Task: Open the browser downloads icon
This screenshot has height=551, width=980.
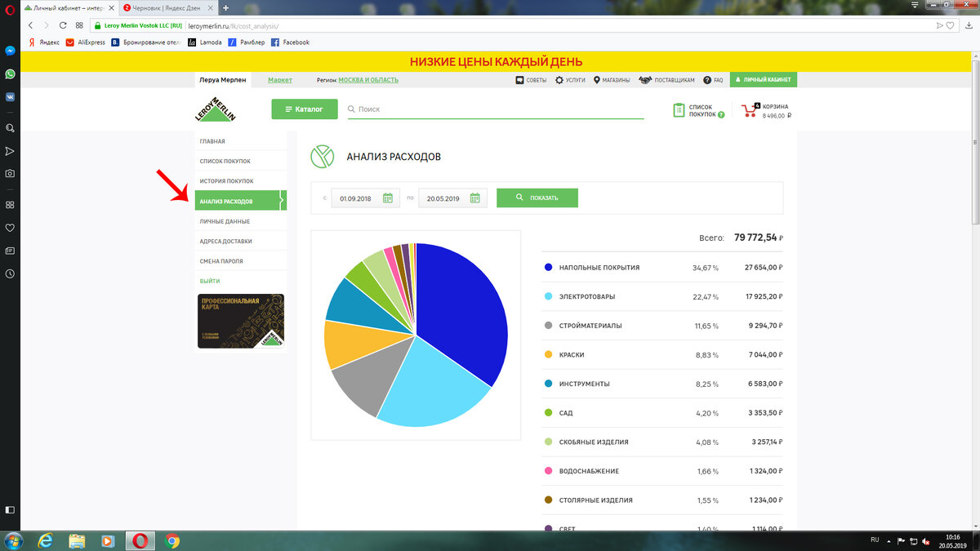Action: (969, 25)
